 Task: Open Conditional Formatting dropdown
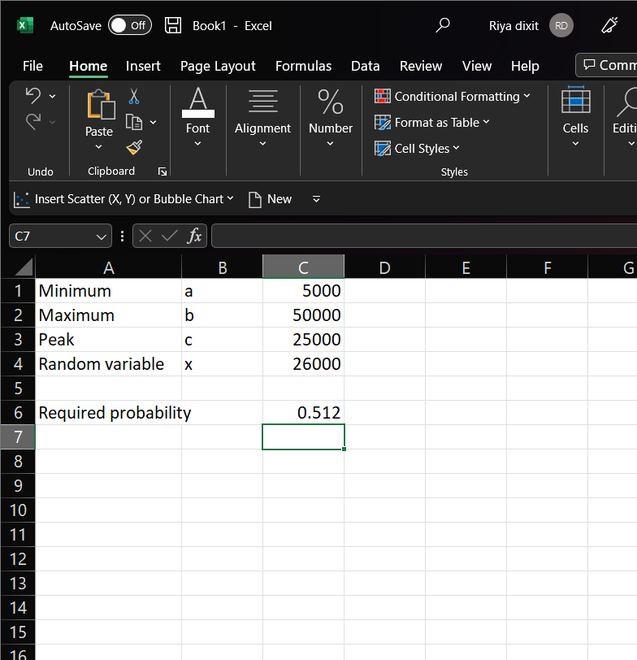[452, 97]
